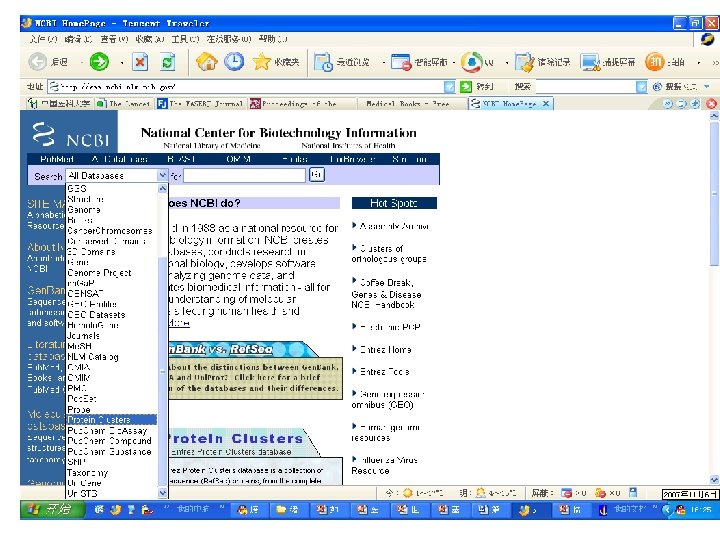
Task: Open PubMed in NCBI navigation bar
Action: [x=57, y=159]
